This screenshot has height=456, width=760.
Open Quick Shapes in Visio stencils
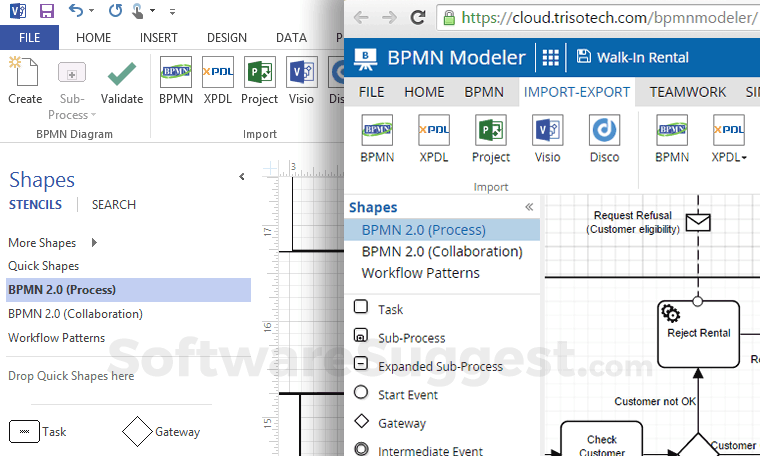(x=44, y=266)
